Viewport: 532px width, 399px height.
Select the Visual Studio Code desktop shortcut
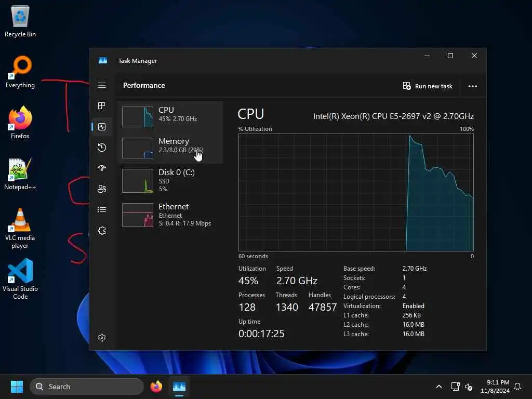point(20,279)
